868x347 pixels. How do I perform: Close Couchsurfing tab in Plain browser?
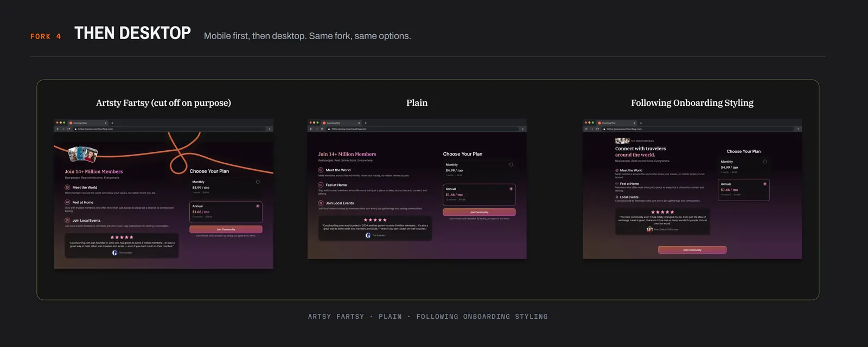point(359,123)
